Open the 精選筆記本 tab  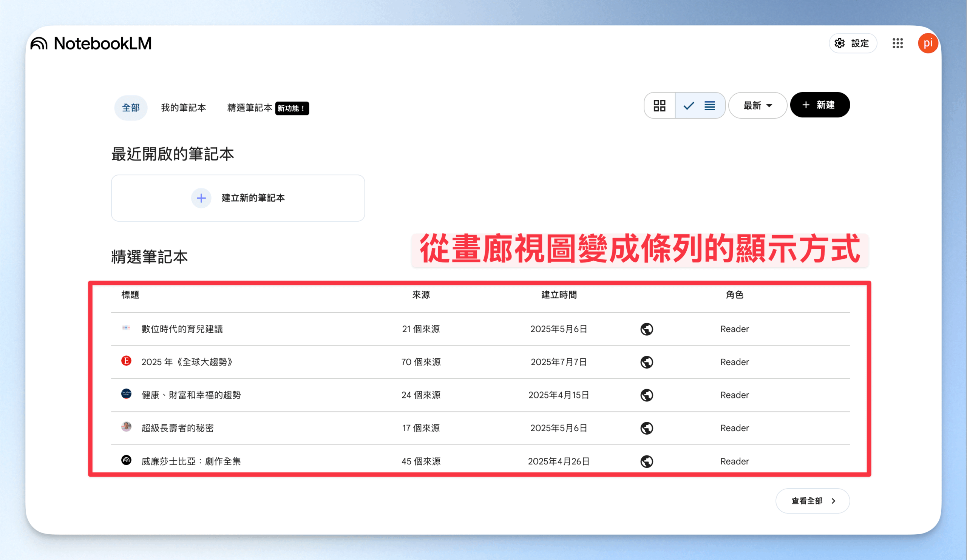click(x=249, y=108)
